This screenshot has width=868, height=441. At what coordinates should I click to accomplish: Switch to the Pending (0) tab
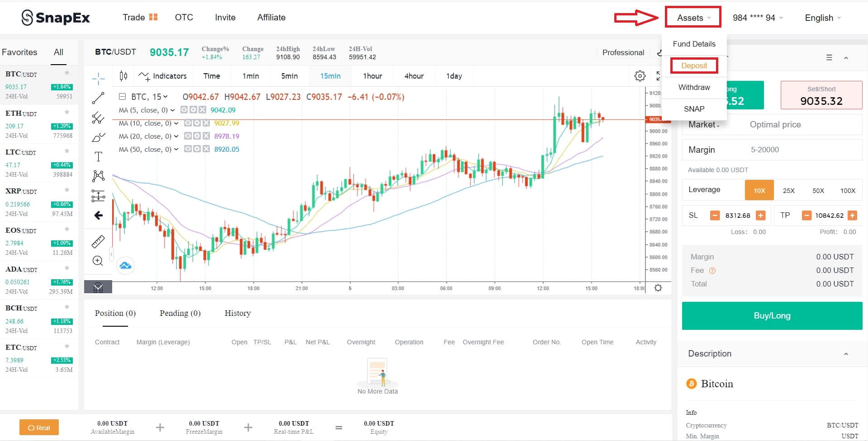[x=180, y=313]
